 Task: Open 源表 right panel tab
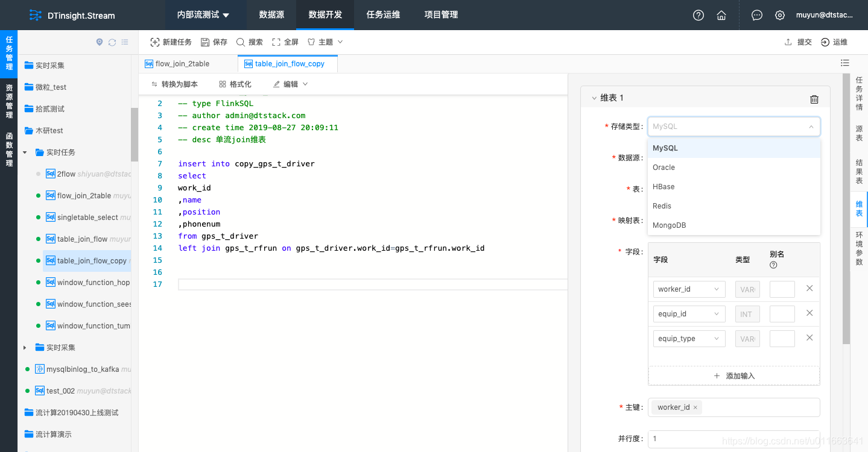(x=859, y=134)
